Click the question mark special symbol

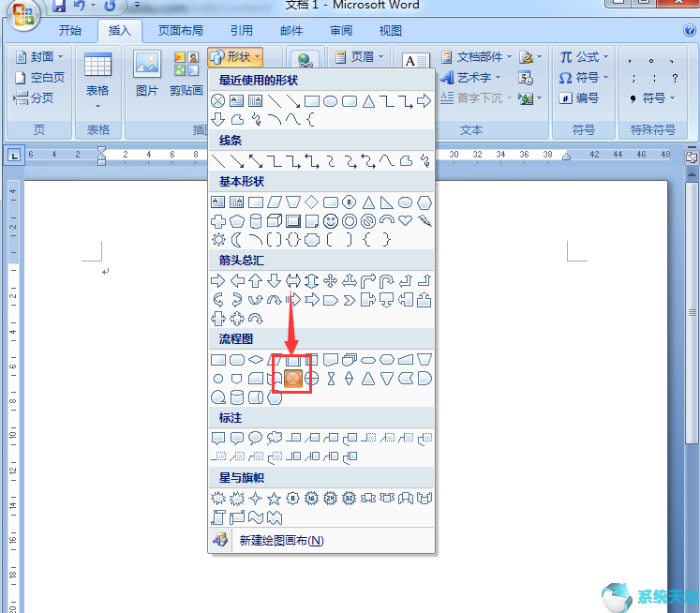pos(675,78)
